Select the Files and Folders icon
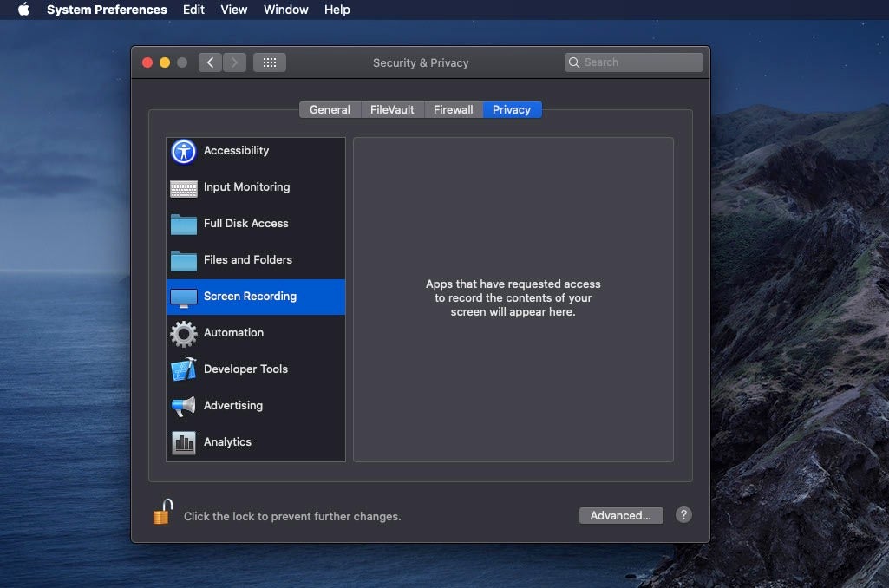Screen dimensions: 889x588 183,260
